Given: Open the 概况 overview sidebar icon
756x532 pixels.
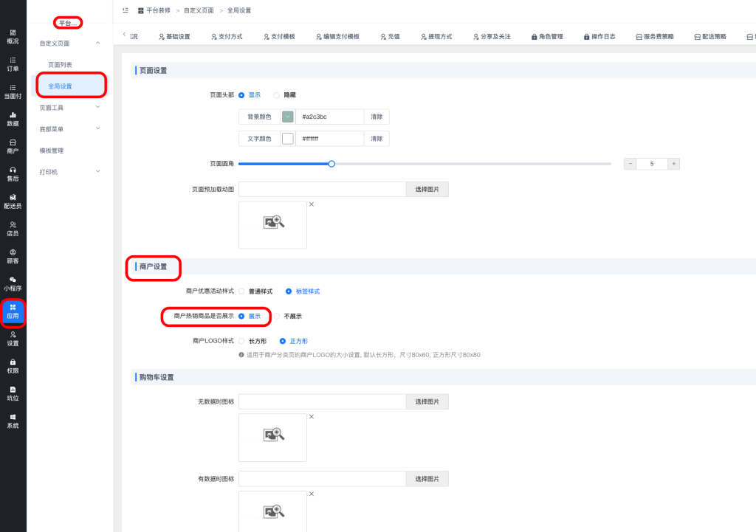Looking at the screenshot, I should point(13,36).
